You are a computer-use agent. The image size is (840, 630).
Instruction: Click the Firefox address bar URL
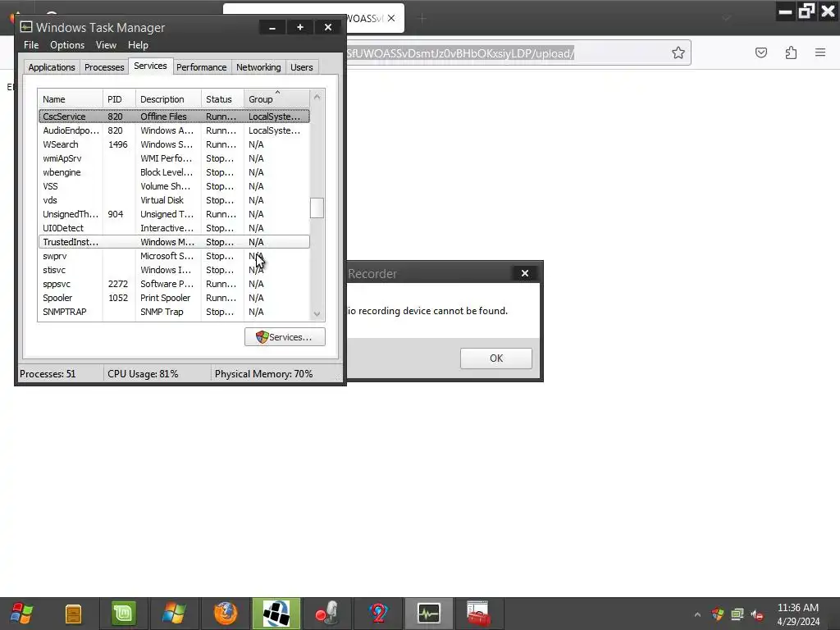(x=461, y=53)
